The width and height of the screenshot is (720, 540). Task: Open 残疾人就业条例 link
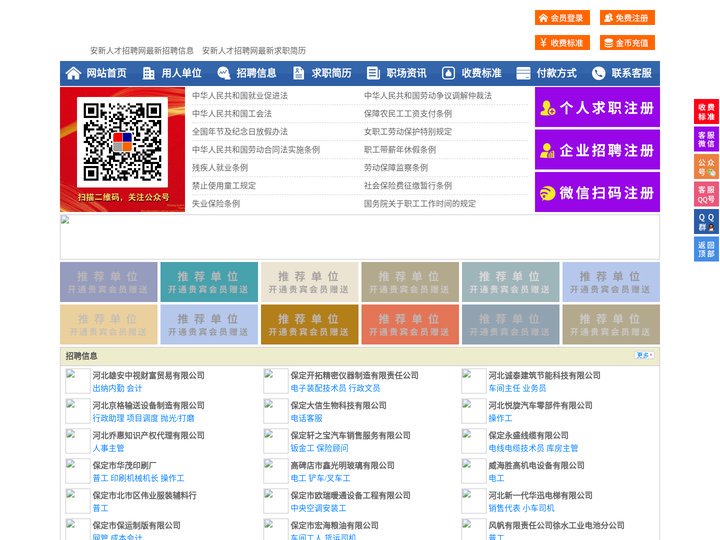coord(220,168)
